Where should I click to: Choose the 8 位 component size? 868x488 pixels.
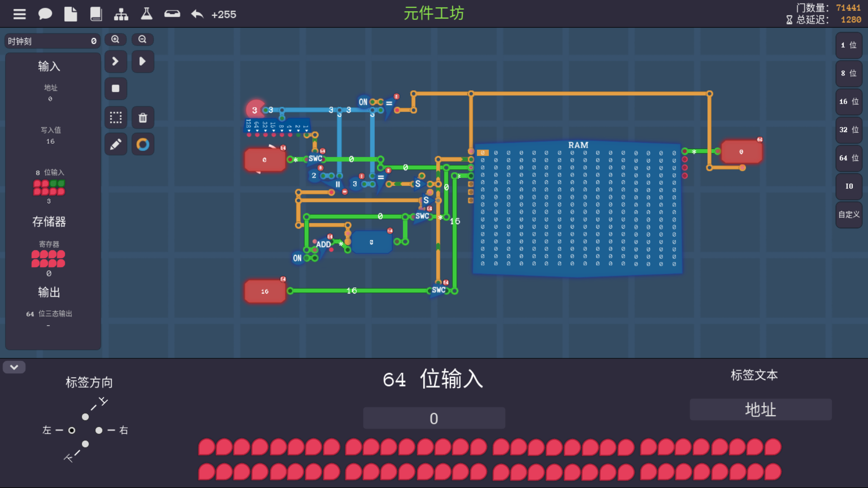[849, 73]
